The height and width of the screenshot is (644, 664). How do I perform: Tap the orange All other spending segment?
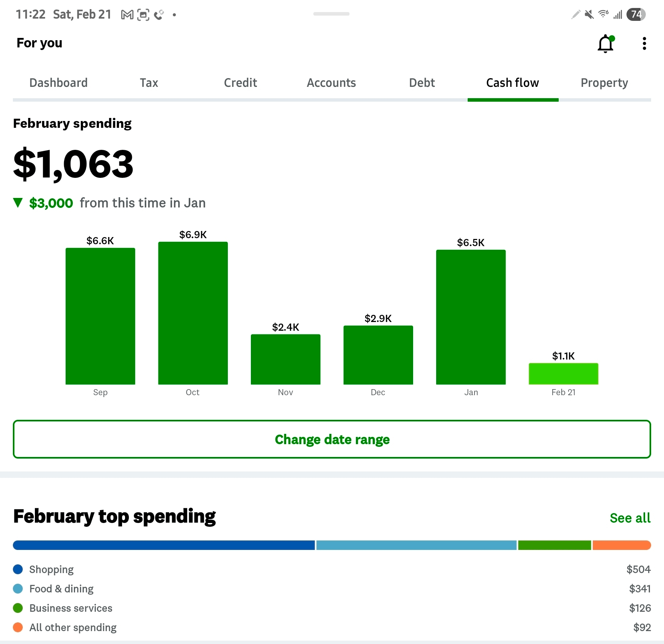[622, 545]
